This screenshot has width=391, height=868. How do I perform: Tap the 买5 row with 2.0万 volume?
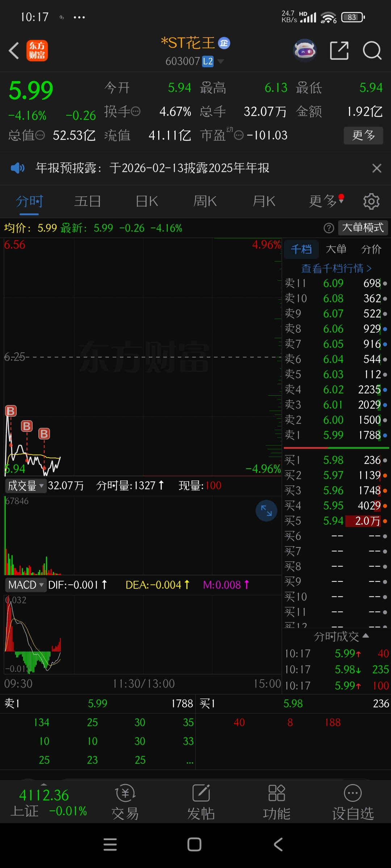[x=336, y=521]
